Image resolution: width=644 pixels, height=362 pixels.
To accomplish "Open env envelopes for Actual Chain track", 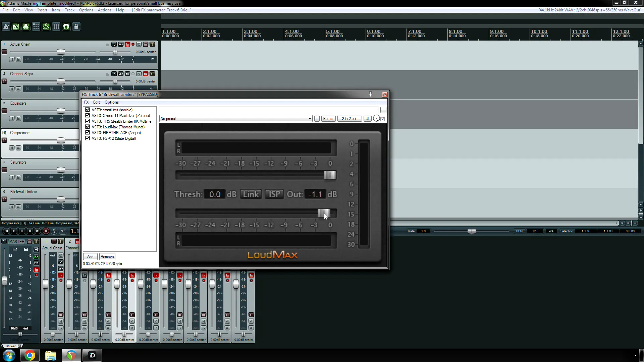I will 121,44.
